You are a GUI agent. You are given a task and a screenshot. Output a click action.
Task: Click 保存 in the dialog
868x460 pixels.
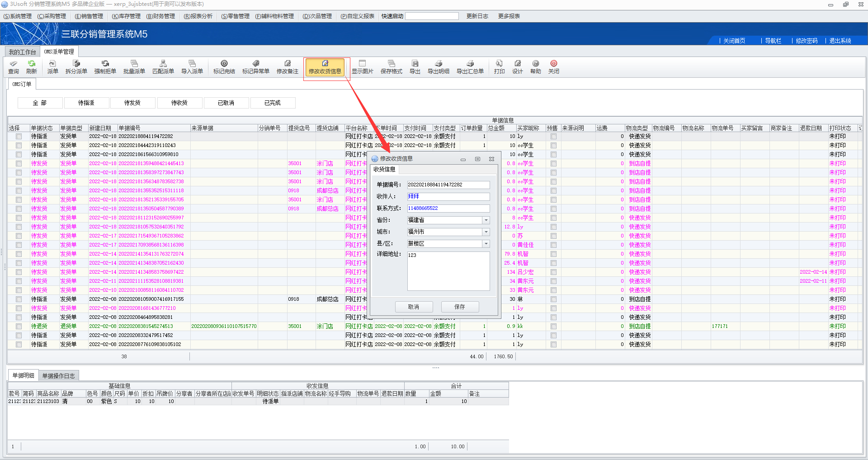tap(460, 307)
